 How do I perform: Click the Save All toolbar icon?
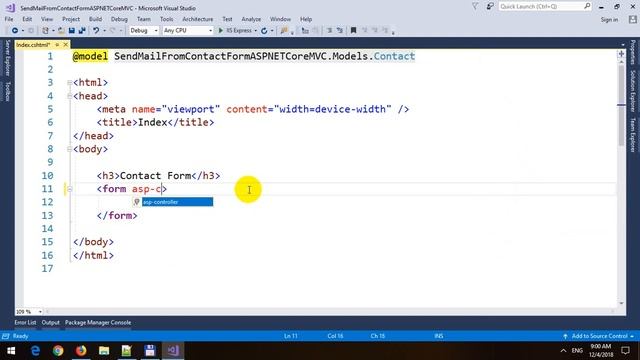pyautogui.click(x=82, y=31)
